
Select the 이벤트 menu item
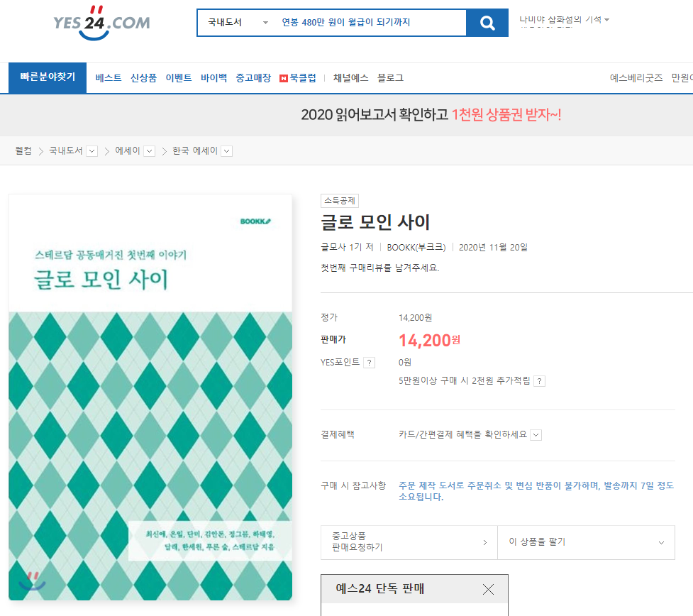179,78
